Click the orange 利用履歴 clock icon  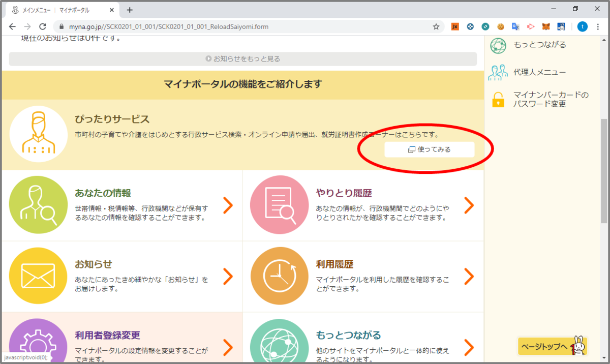tap(279, 276)
